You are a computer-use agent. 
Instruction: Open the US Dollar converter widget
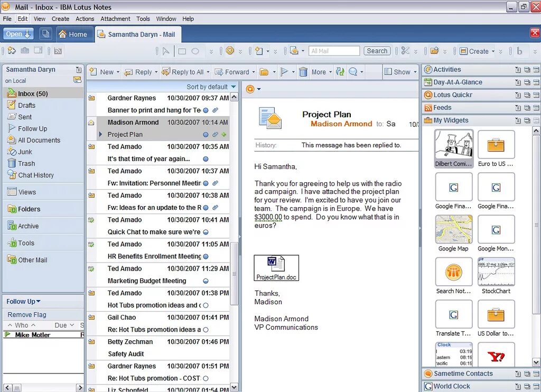tap(496, 319)
